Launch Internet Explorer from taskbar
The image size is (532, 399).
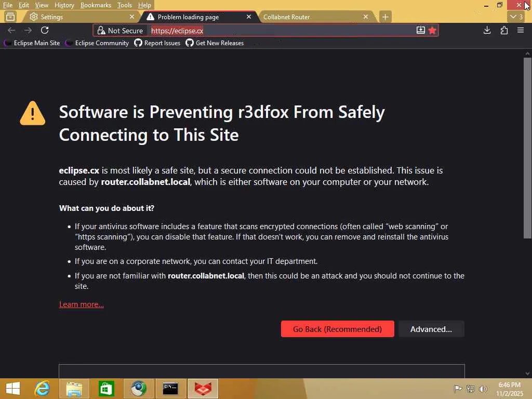point(43,389)
